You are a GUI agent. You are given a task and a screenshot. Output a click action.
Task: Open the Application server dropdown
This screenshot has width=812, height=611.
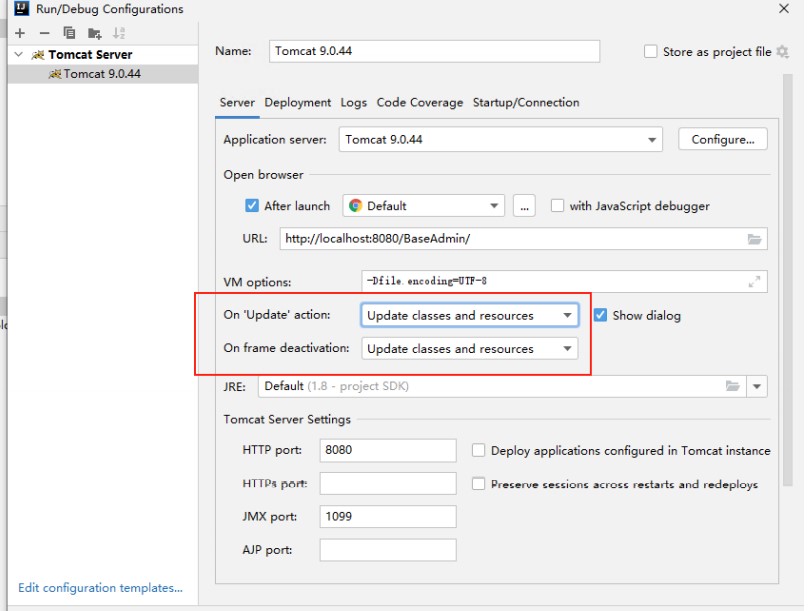coord(500,140)
